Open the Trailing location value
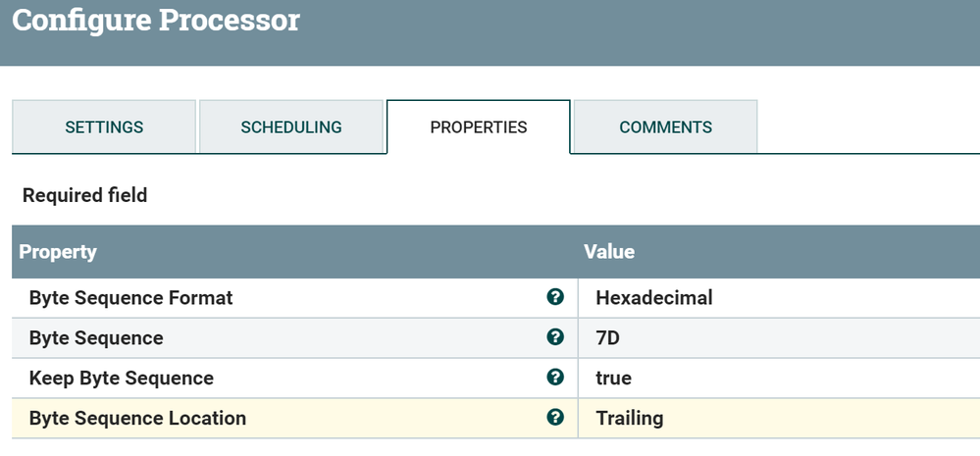This screenshot has height=456, width=980. click(630, 418)
